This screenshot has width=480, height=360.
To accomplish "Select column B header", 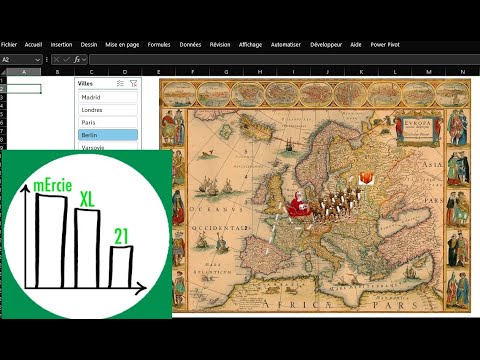I will [x=57, y=72].
